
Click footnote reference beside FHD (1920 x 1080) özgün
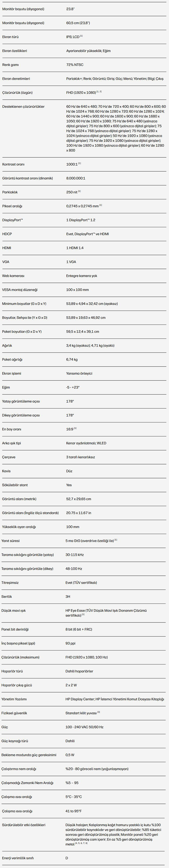pyautogui.click(x=99, y=92)
